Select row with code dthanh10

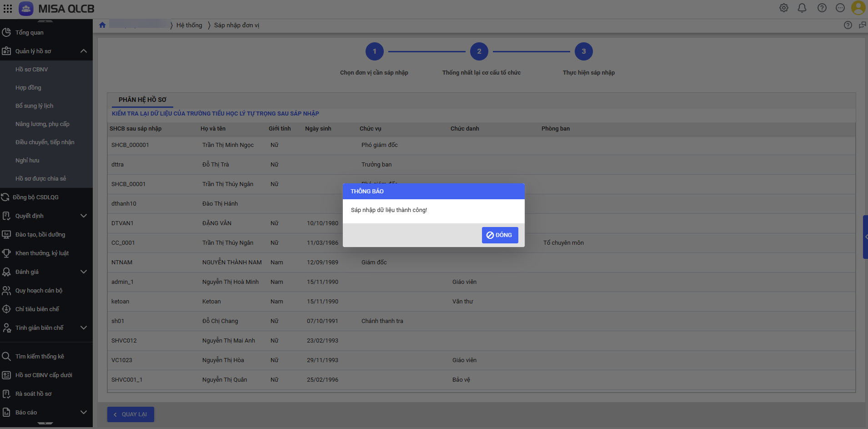(x=481, y=204)
